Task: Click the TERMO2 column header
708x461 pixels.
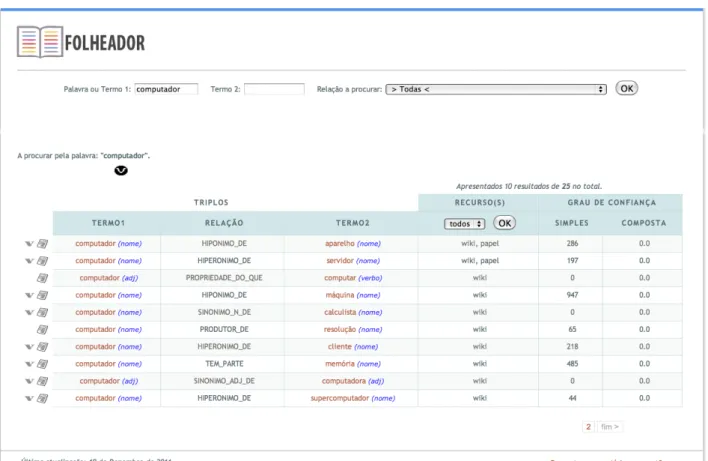Action: pos(353,223)
